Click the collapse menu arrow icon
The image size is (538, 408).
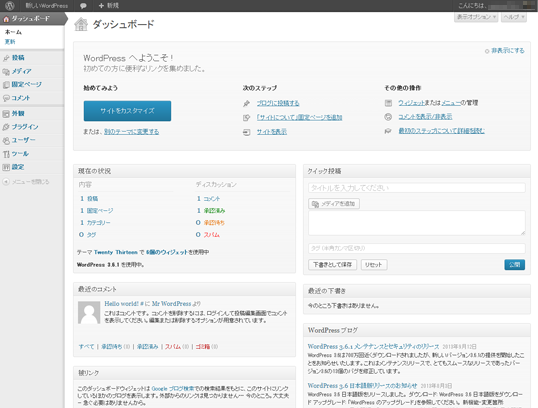point(6,182)
